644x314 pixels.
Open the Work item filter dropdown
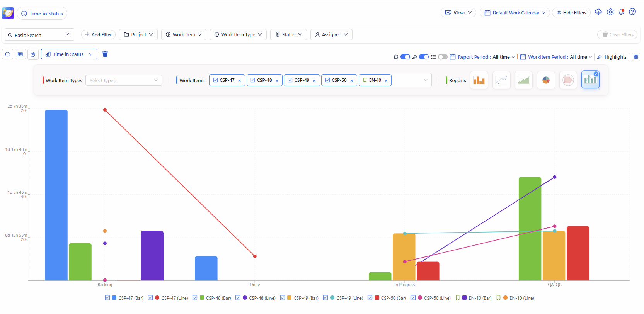(184, 34)
